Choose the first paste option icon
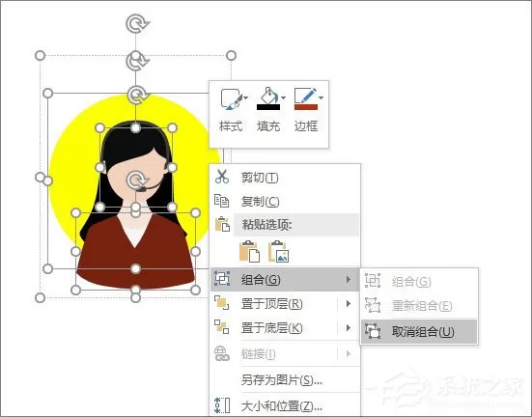This screenshot has width=532, height=417. click(x=249, y=251)
